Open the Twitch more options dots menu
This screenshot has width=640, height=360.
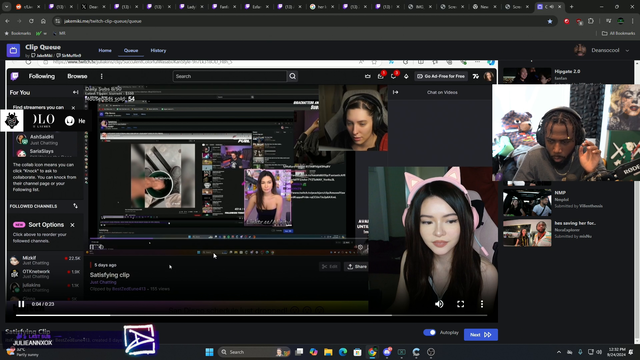[x=102, y=76]
